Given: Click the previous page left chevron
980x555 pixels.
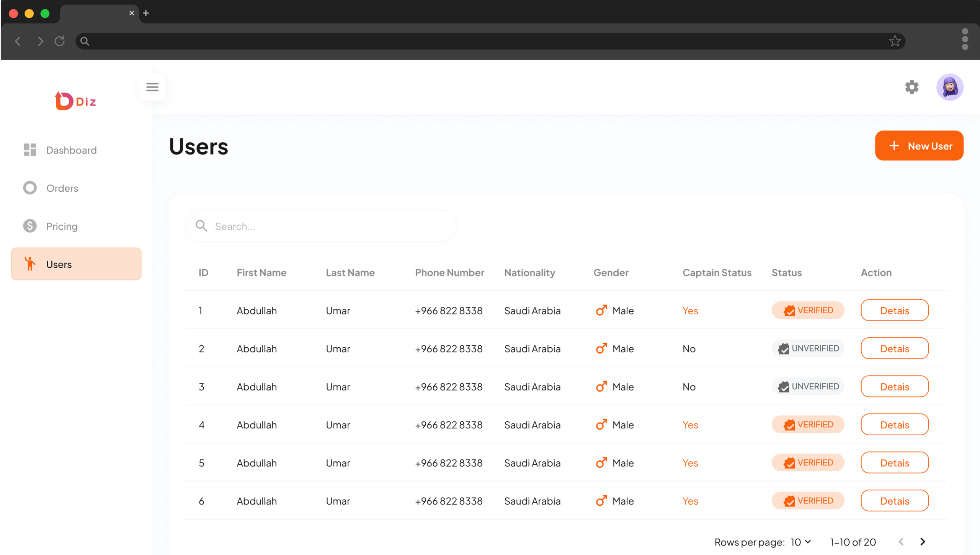Looking at the screenshot, I should point(902,542).
